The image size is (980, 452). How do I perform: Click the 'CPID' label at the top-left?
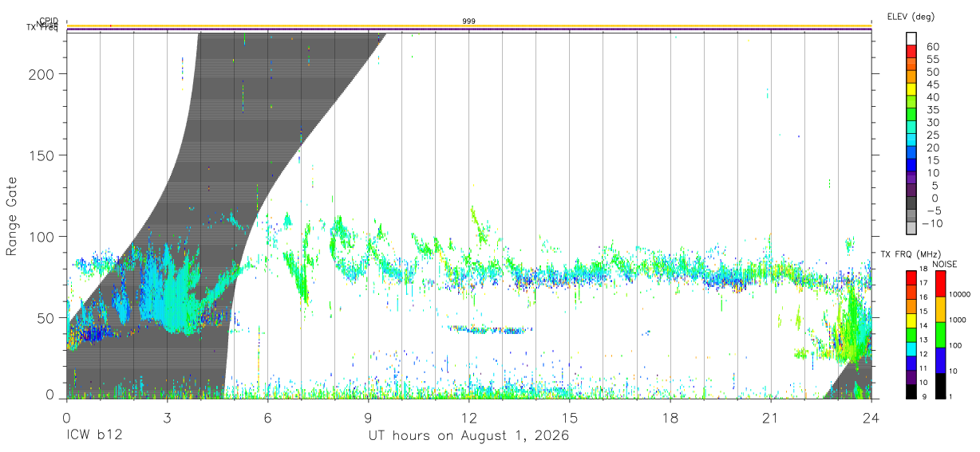pos(48,22)
